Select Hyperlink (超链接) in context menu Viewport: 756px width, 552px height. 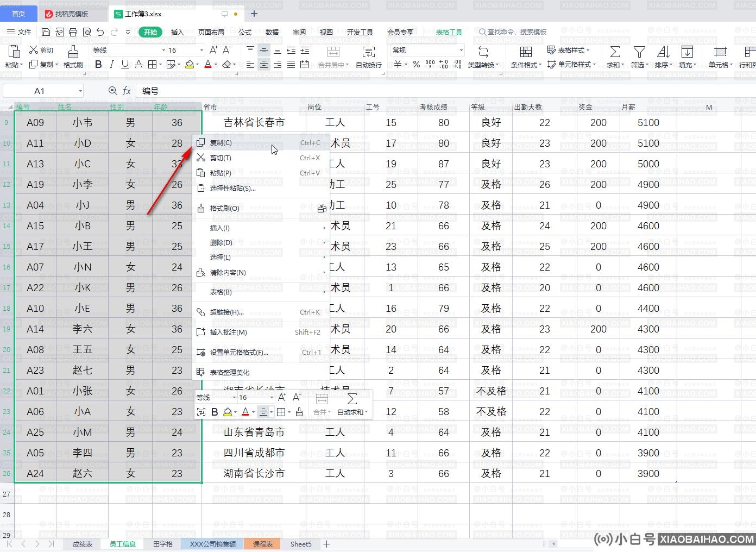(262, 312)
